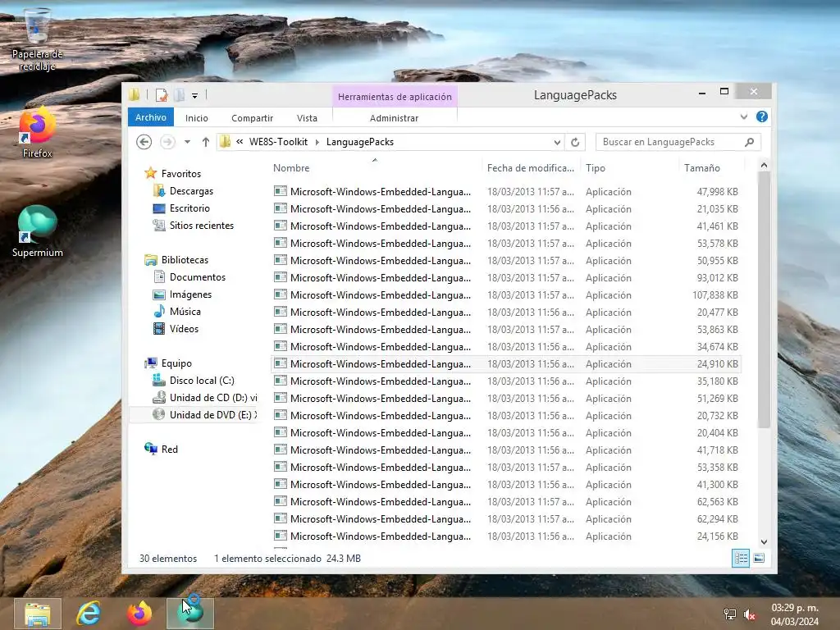
Task: Sort by the Tamaño column header
Action: coord(711,168)
